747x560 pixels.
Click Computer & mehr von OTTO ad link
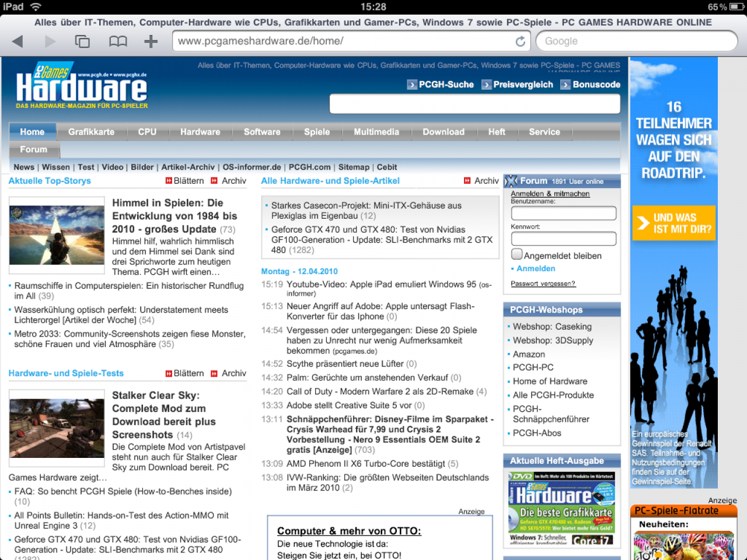[349, 531]
